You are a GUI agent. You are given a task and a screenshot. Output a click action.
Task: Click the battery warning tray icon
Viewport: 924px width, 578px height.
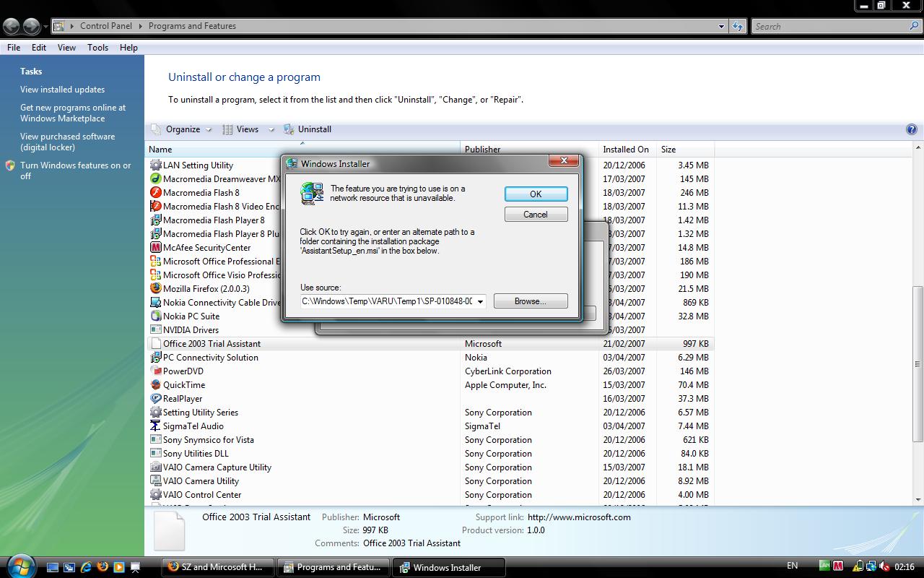click(858, 566)
